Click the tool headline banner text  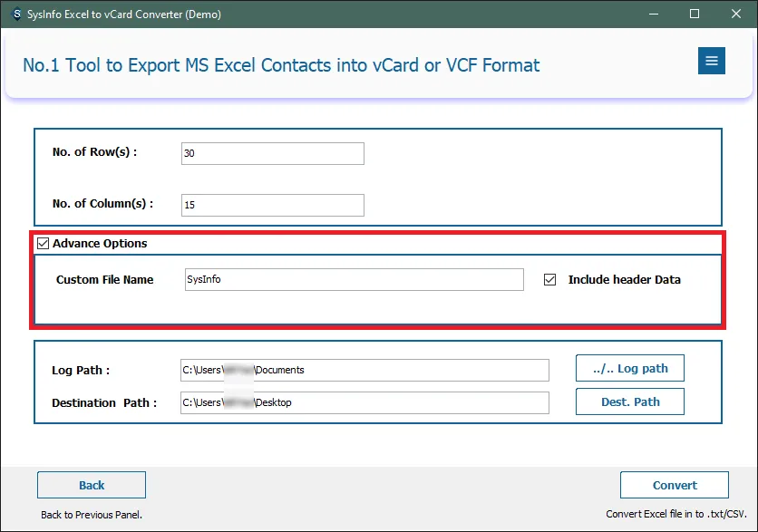[281, 65]
